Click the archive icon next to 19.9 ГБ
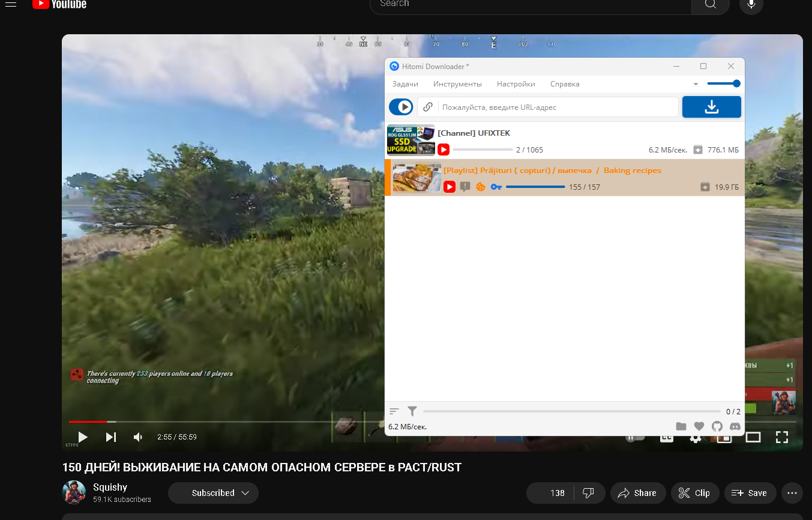The image size is (812, 520). click(705, 187)
